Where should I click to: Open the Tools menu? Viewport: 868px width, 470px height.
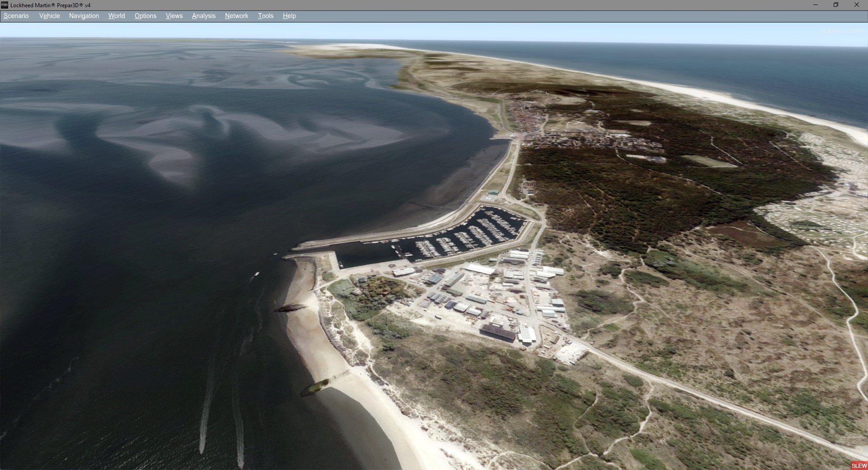(266, 16)
